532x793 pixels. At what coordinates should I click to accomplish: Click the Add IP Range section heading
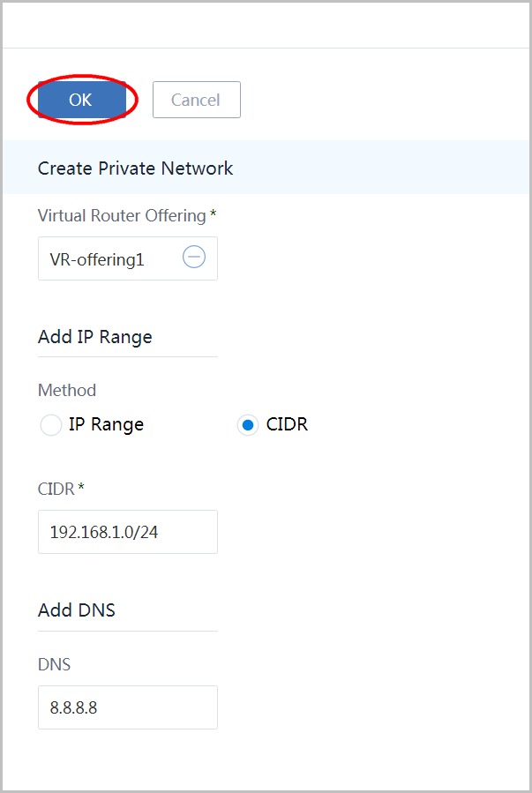95,337
